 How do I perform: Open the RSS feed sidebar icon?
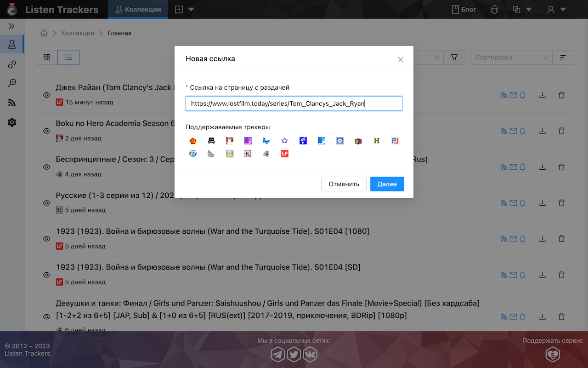point(12,103)
